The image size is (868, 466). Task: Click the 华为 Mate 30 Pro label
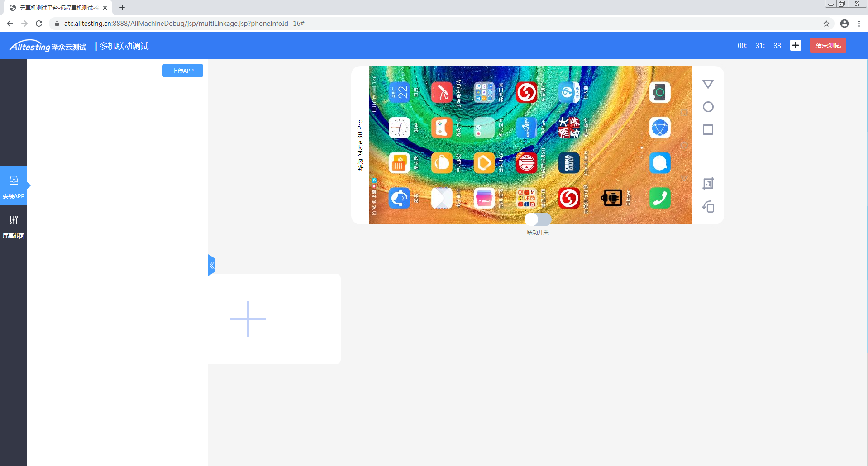[360, 145]
